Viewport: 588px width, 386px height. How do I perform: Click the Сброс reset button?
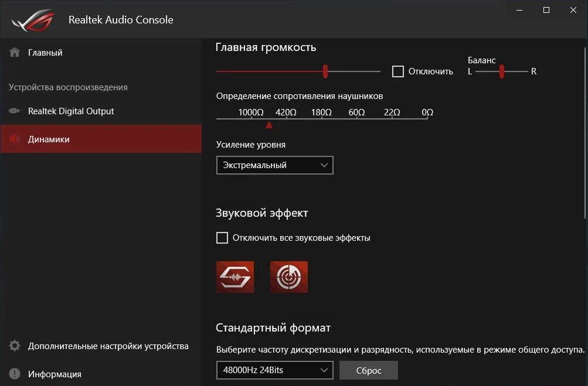[369, 370]
